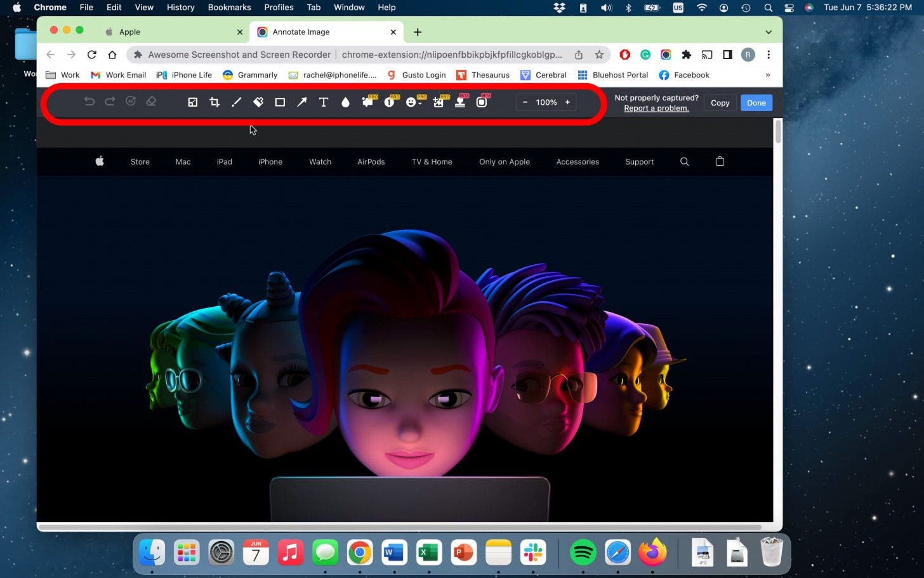Click the Undo arrow
Viewport: 924px width, 578px height.
(89, 102)
